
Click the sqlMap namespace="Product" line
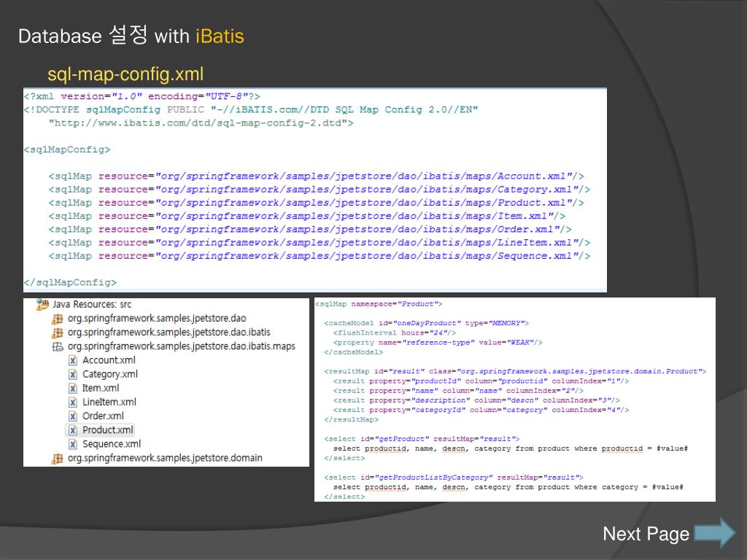pyautogui.click(x=379, y=304)
